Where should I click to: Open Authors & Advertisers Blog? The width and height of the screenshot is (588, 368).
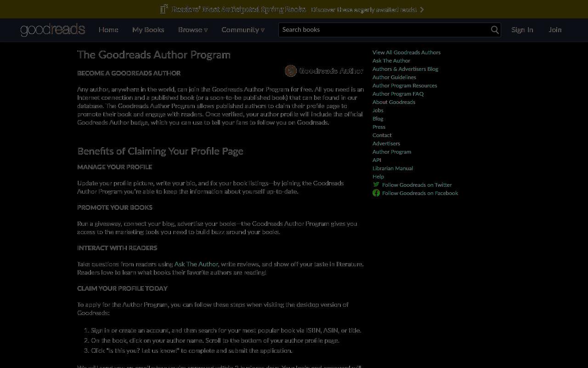(405, 69)
